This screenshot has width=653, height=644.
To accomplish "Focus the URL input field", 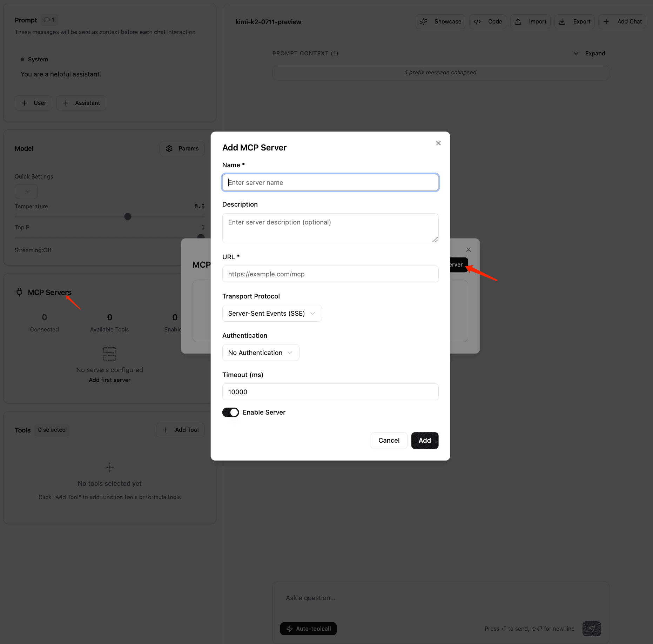I will 330,274.
